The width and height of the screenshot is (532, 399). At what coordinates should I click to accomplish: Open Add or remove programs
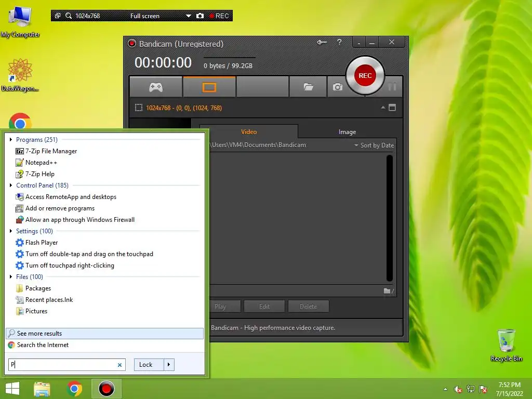click(55, 208)
